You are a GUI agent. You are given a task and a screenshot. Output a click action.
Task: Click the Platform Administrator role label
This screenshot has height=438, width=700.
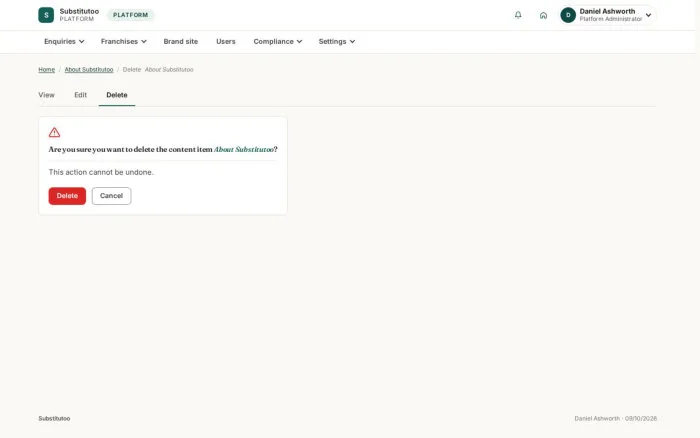pyautogui.click(x=610, y=19)
